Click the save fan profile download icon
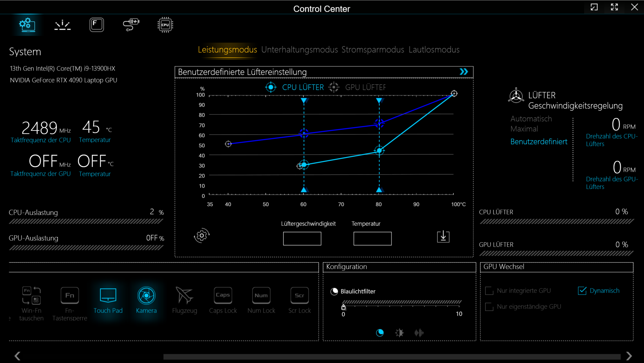This screenshot has width=644, height=363. (443, 237)
